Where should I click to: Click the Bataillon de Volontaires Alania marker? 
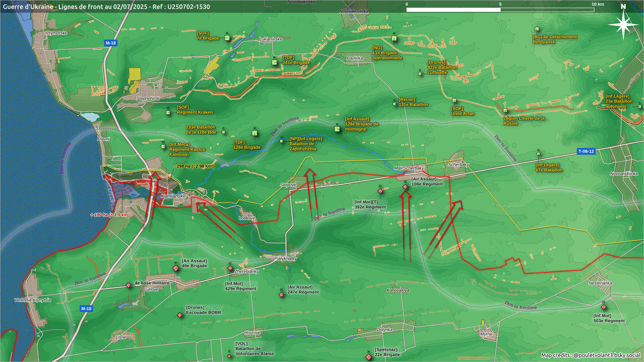click(229, 356)
